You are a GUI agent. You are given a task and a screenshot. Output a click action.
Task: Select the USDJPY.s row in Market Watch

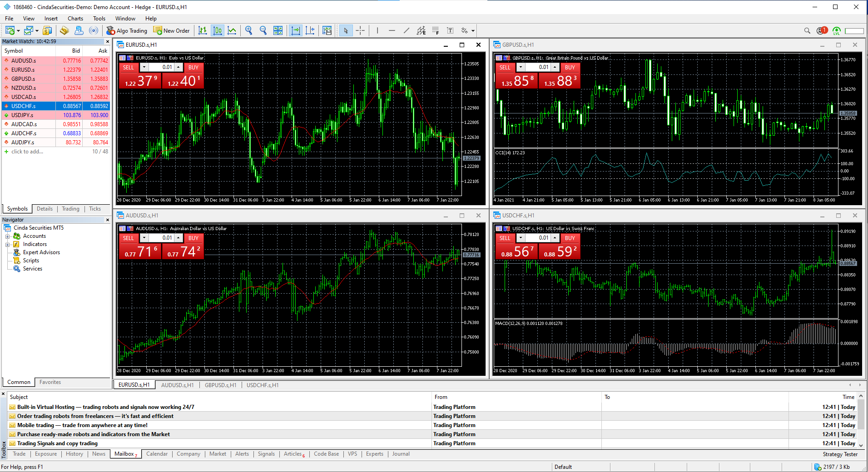56,115
